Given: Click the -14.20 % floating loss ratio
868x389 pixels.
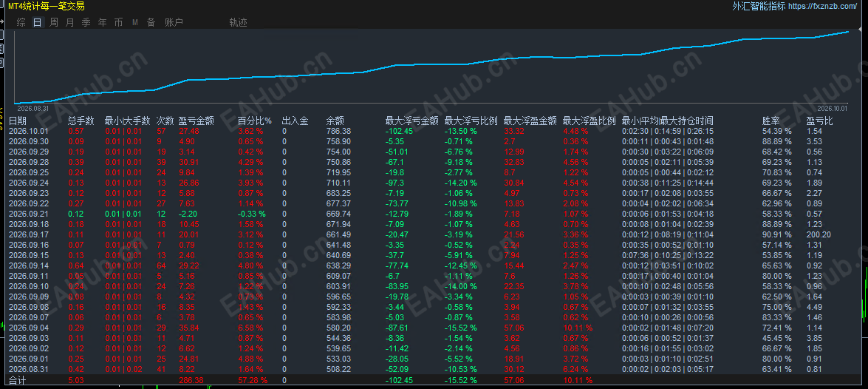Looking at the screenshot, I should (x=461, y=183).
